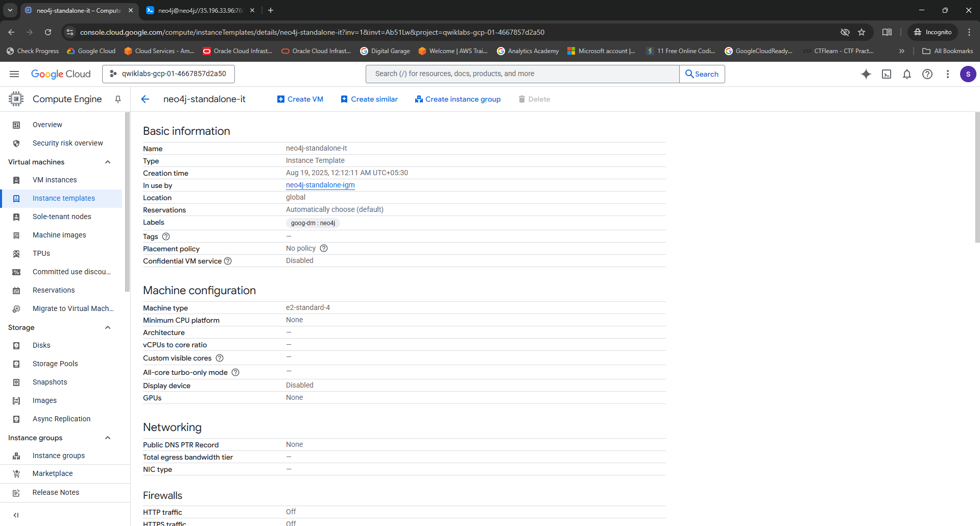Expand hidden bookmarks overflow chevron
Screen dimensions: 980x526
(x=902, y=51)
